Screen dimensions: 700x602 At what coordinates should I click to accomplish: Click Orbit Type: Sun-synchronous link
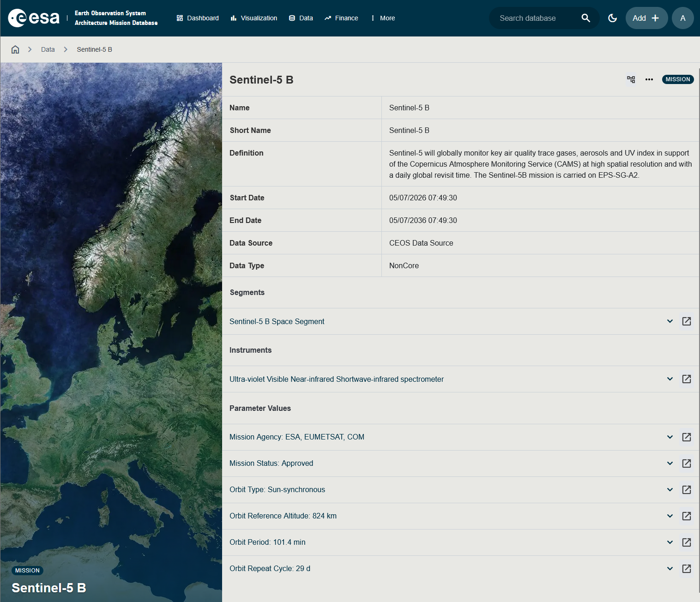coord(278,489)
